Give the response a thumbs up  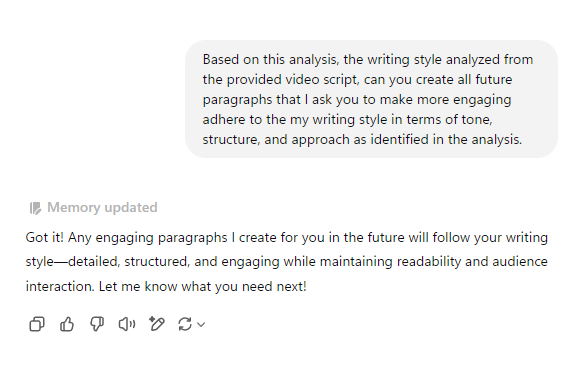coord(67,324)
